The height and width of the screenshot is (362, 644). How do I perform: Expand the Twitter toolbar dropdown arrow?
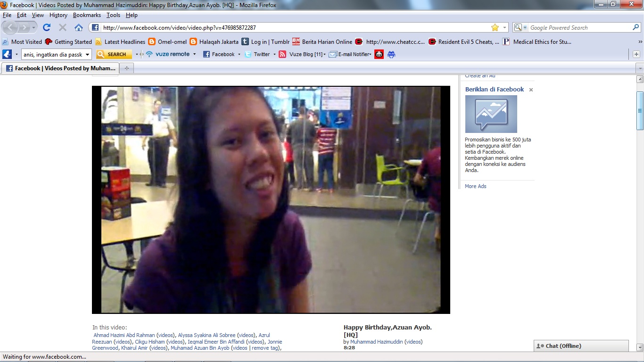[x=274, y=54]
